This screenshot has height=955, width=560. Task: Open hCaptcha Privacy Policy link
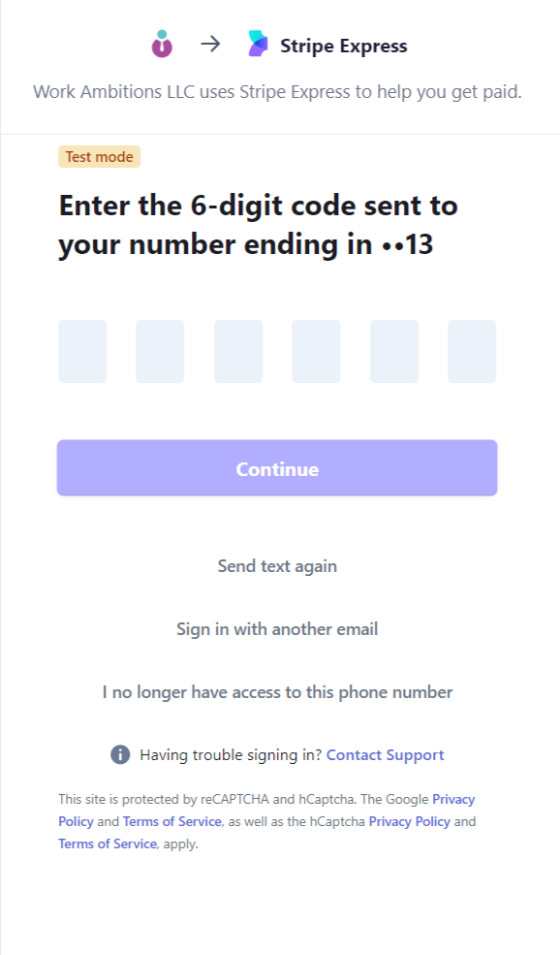click(410, 821)
